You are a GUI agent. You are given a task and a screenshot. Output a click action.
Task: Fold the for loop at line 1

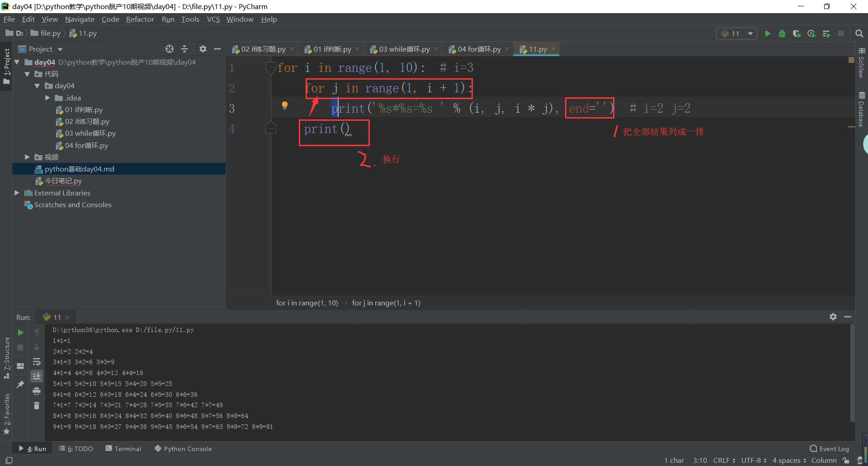click(271, 68)
